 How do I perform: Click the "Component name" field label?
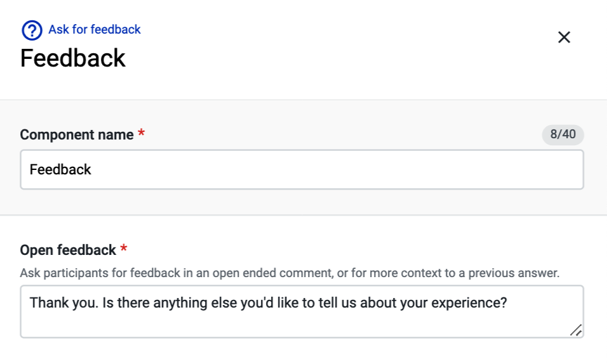[77, 134]
